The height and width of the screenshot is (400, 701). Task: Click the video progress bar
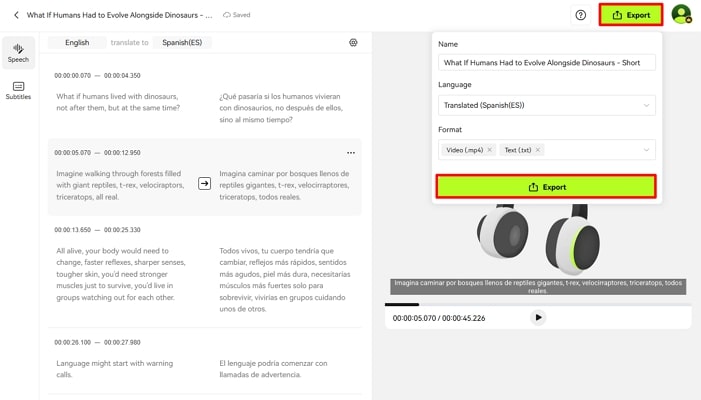click(538, 304)
